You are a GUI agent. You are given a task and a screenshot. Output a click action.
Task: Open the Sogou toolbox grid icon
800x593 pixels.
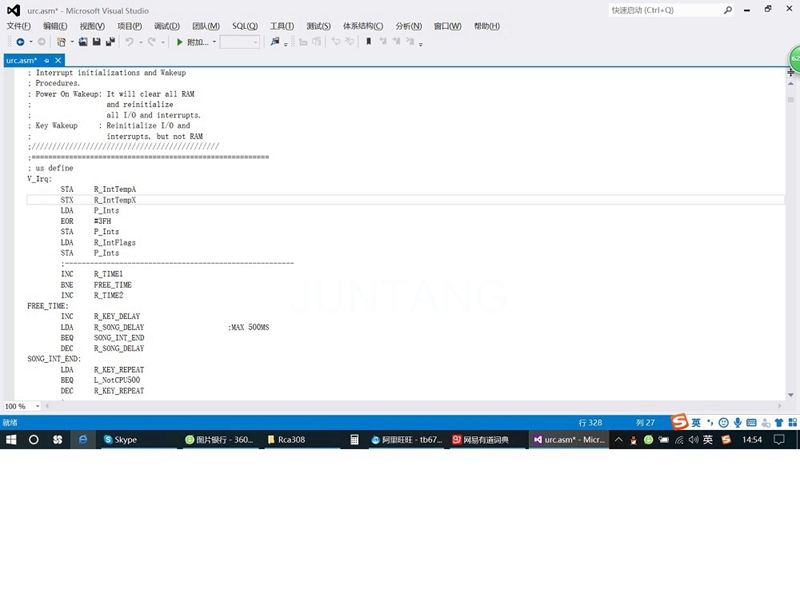[792, 423]
